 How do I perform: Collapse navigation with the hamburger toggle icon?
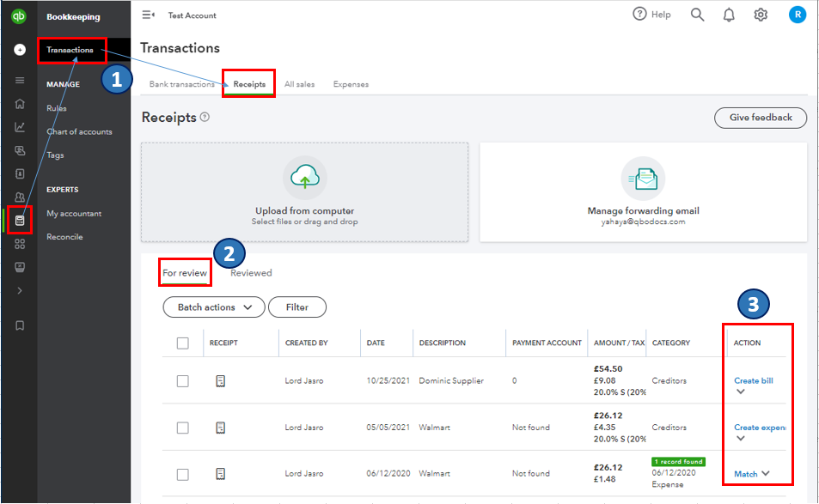point(149,15)
